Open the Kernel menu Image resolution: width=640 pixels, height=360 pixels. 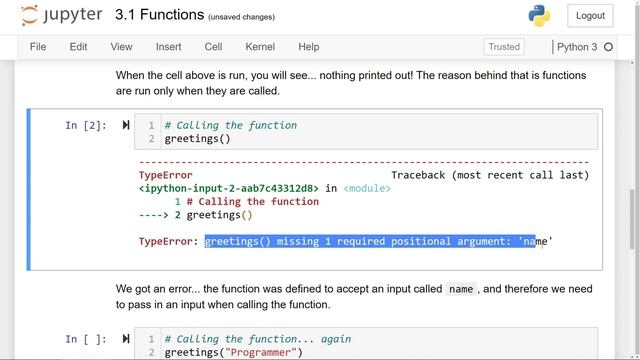click(x=260, y=47)
